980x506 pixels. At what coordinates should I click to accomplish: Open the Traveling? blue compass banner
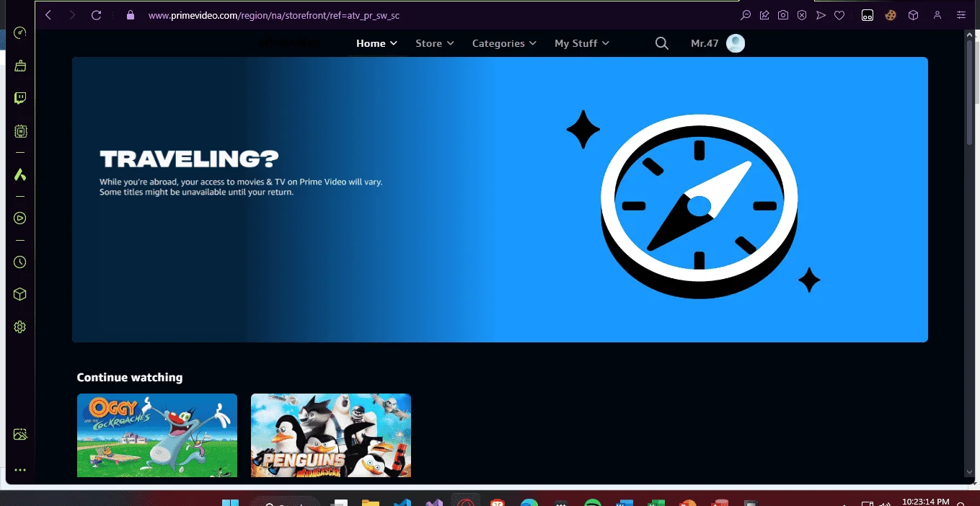tap(500, 200)
